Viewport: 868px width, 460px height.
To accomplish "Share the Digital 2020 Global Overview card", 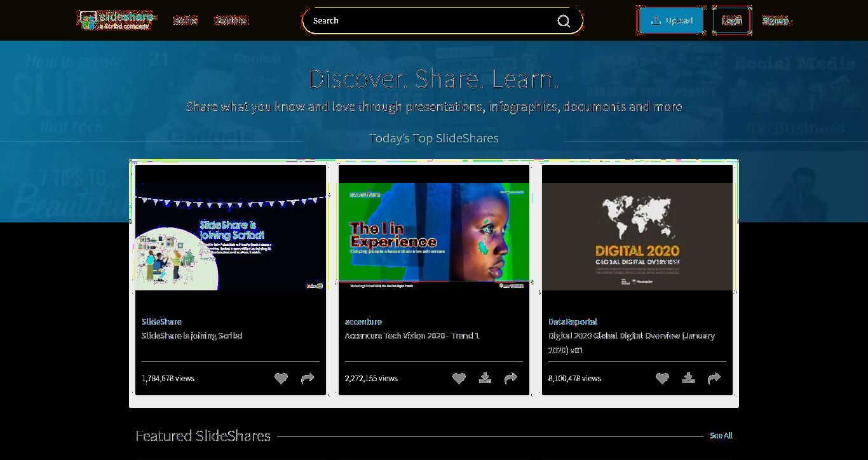I will point(714,378).
